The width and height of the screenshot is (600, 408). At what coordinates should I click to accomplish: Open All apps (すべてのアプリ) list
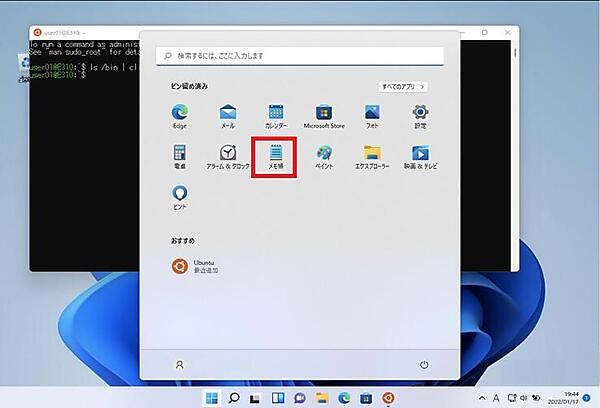403,87
